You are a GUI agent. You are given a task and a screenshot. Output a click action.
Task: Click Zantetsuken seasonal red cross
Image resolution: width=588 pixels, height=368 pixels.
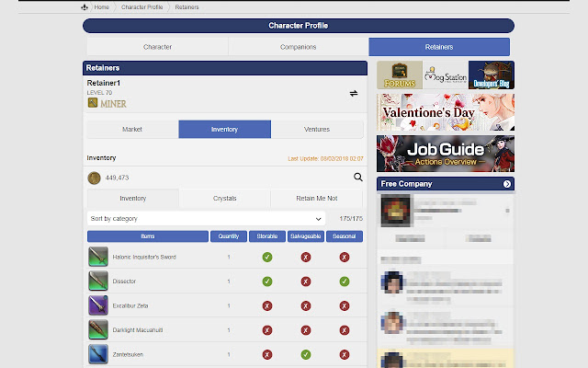(x=345, y=354)
